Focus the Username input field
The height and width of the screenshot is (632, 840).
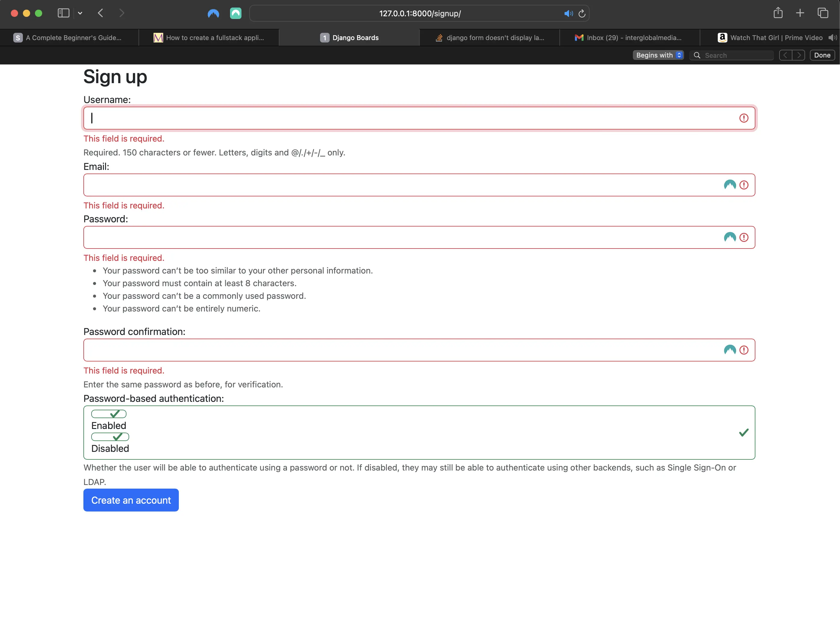(x=419, y=118)
